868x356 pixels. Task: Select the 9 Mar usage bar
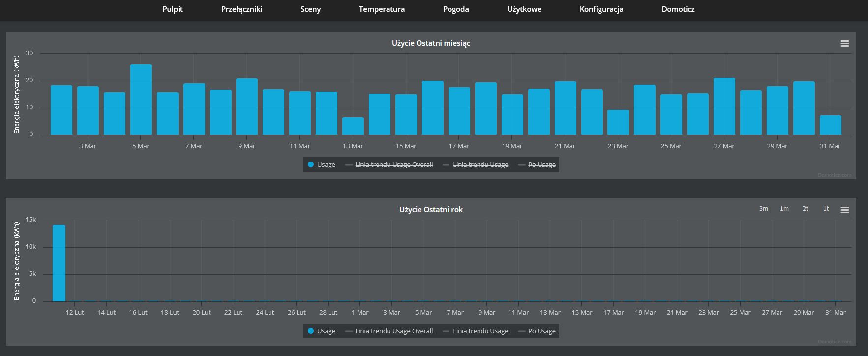[x=247, y=107]
